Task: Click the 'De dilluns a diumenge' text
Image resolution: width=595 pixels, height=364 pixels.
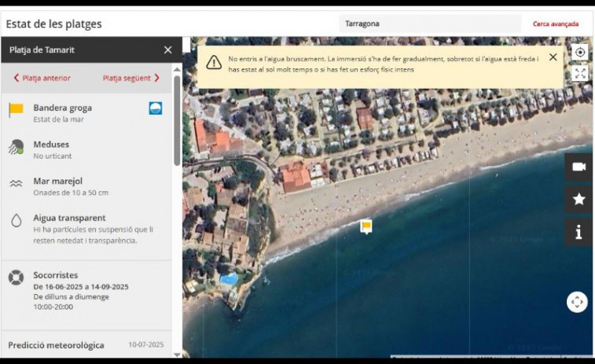Action: (x=71, y=297)
